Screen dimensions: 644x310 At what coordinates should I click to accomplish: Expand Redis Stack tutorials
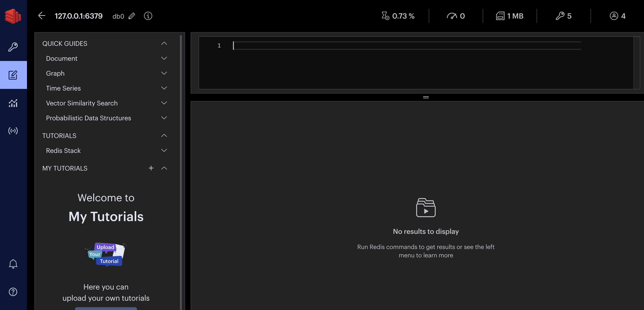164,151
